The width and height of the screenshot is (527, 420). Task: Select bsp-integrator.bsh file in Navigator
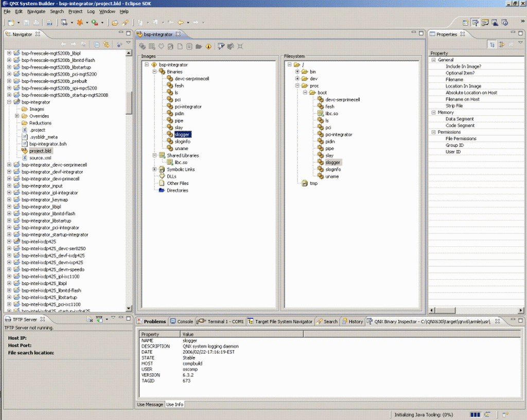point(48,144)
